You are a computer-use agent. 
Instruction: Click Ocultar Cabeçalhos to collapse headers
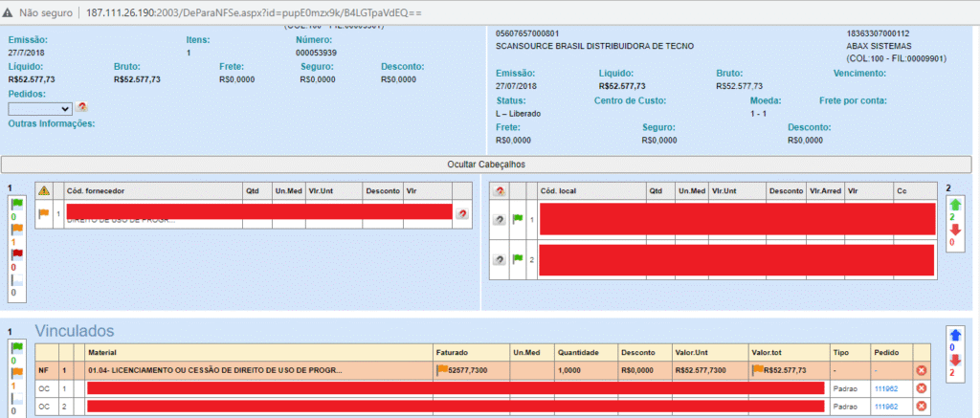[486, 165]
